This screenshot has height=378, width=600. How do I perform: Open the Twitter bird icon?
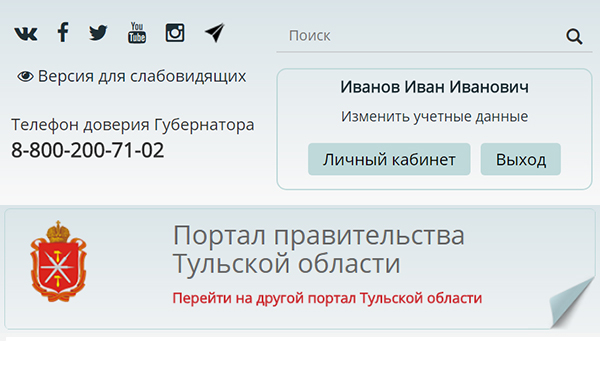pyautogui.click(x=98, y=33)
